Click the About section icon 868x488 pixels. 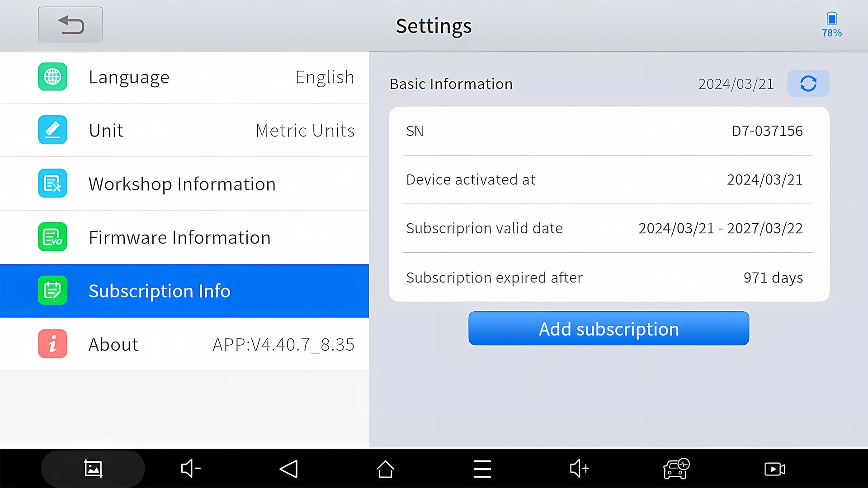tap(52, 343)
